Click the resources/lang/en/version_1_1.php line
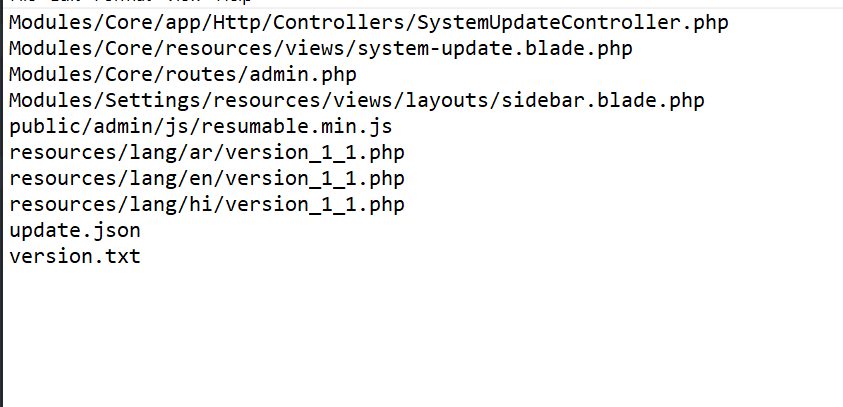 point(206,178)
